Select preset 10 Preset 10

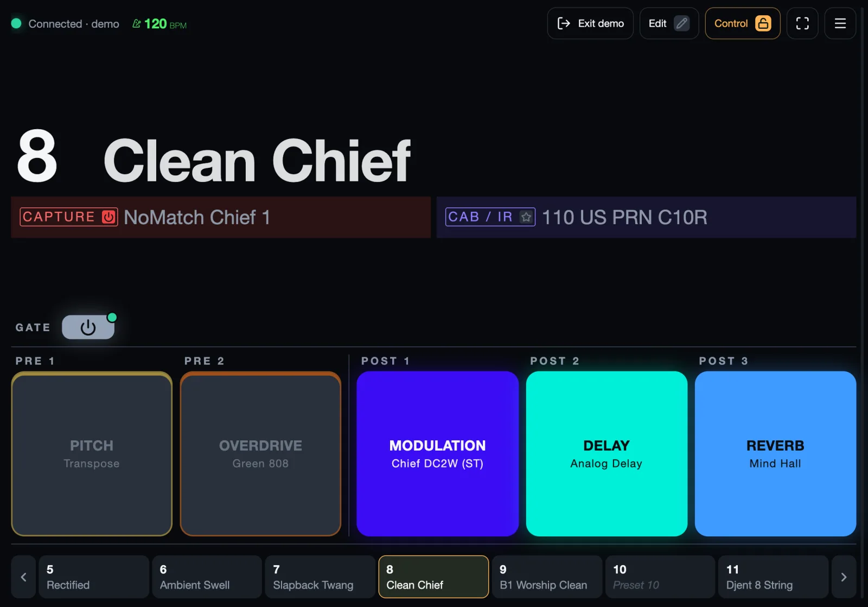point(660,577)
